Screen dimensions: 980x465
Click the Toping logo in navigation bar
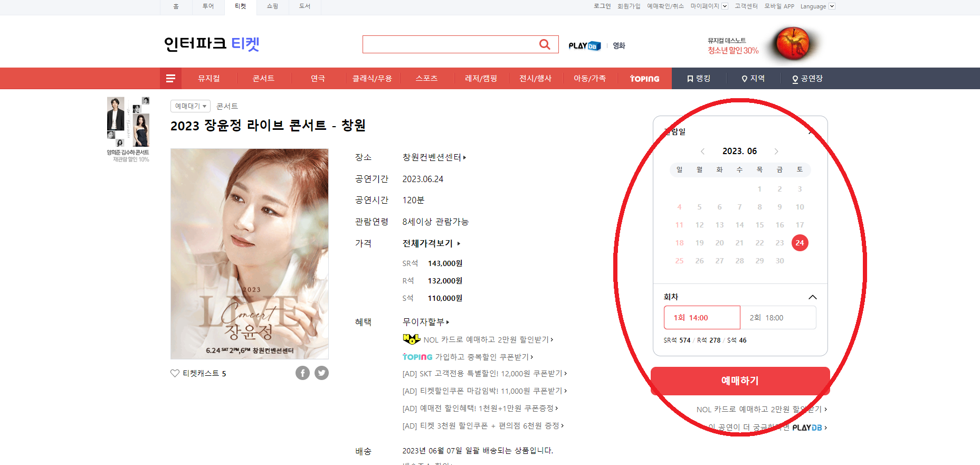(x=644, y=79)
